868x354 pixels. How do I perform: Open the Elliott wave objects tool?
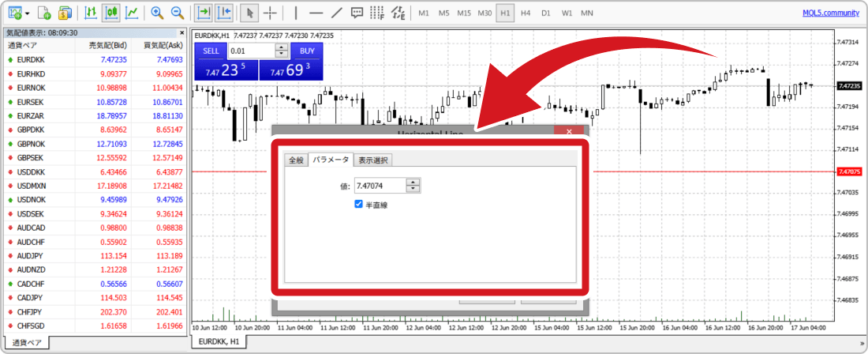pos(398,12)
